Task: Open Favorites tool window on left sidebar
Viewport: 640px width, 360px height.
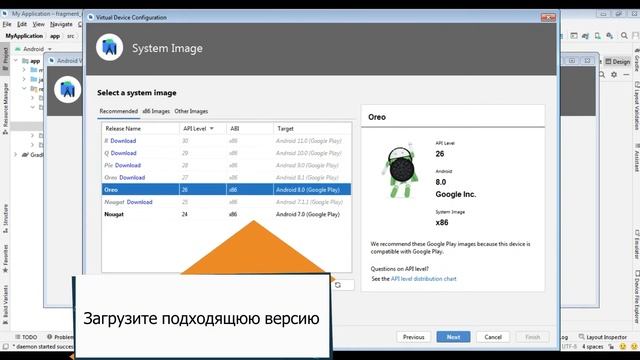Action: click(x=5, y=259)
